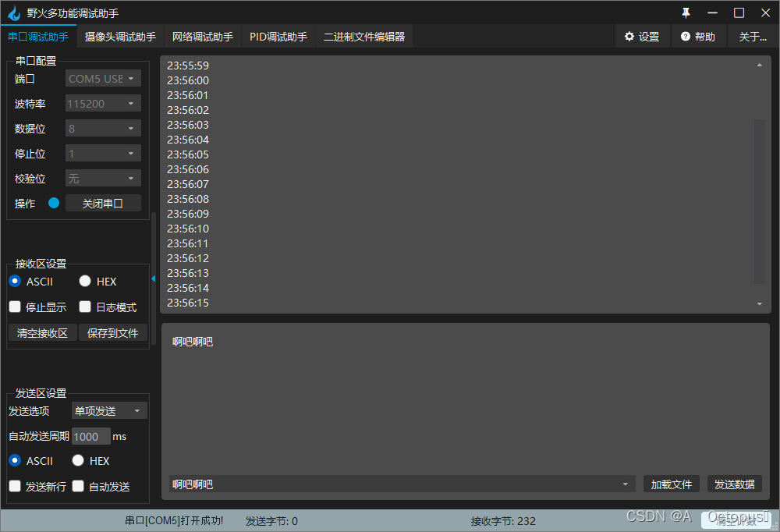Click the 23:56:15 received line
The height and width of the screenshot is (532, 780).
[x=187, y=303]
